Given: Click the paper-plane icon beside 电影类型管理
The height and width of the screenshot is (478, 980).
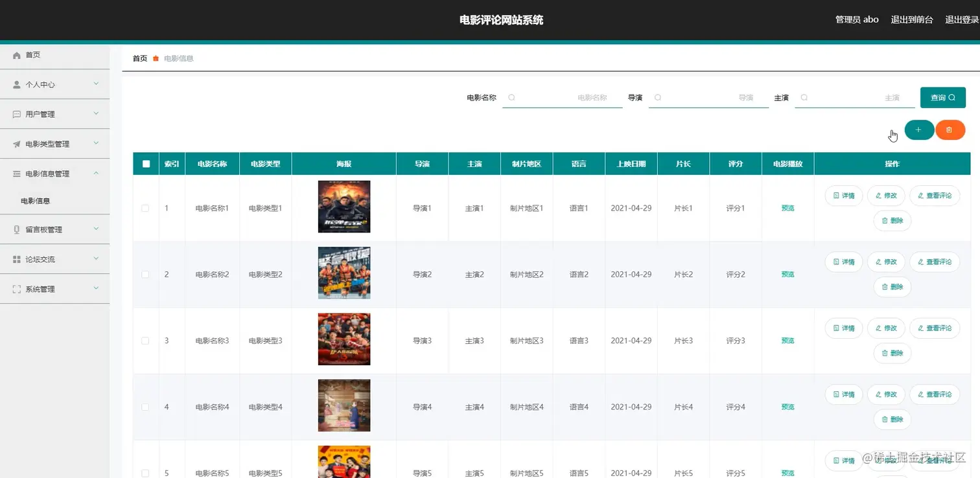Looking at the screenshot, I should pos(17,144).
